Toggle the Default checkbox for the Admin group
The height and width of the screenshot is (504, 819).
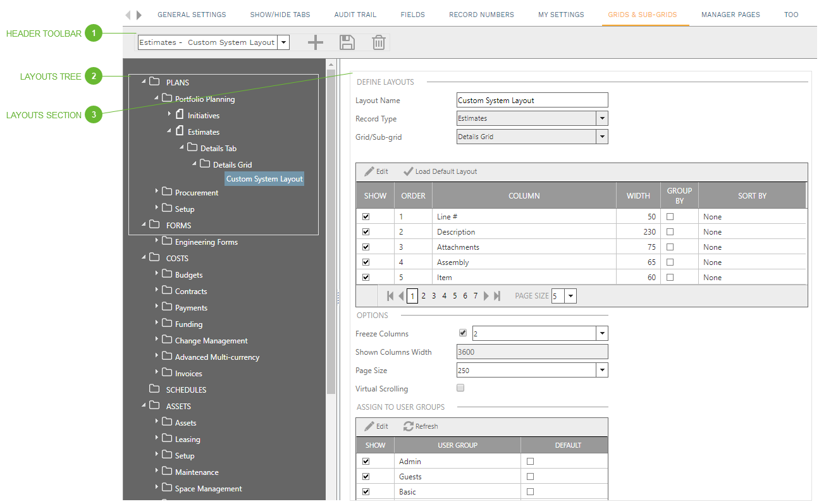(x=530, y=461)
